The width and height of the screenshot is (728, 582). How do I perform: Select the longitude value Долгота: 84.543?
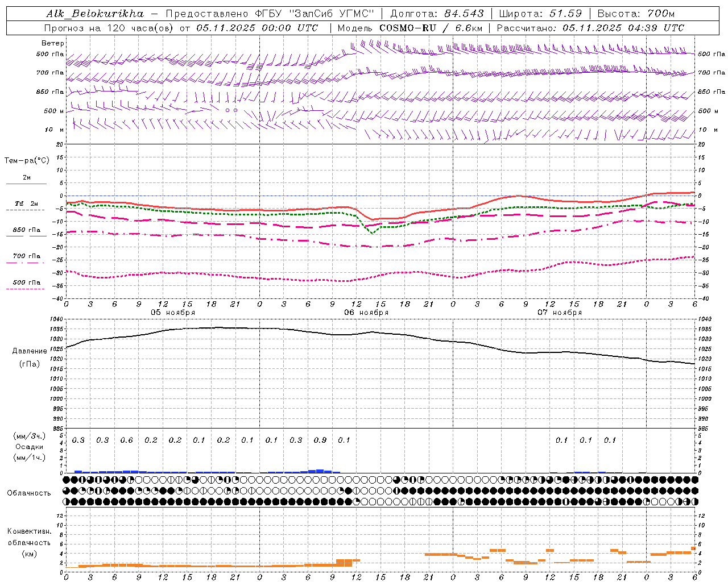click(437, 14)
